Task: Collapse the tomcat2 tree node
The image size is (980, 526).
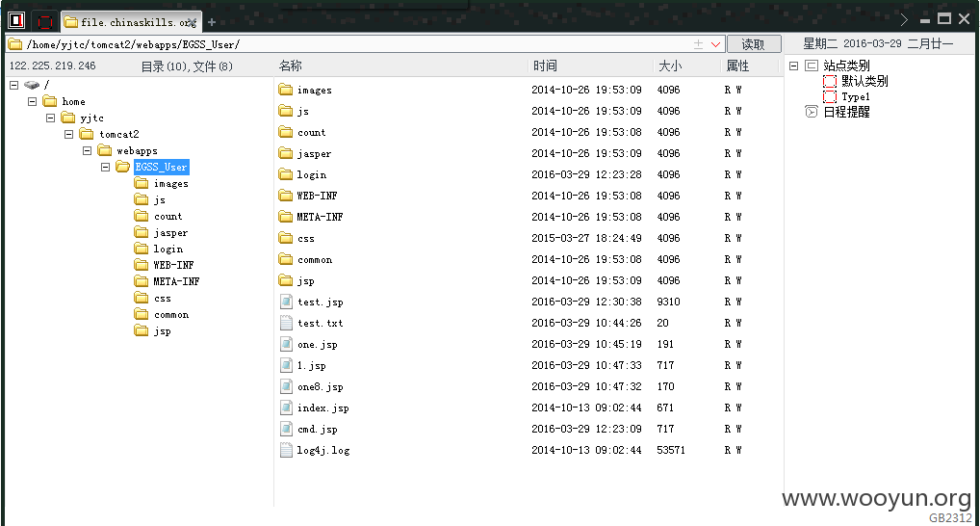Action: [x=68, y=135]
